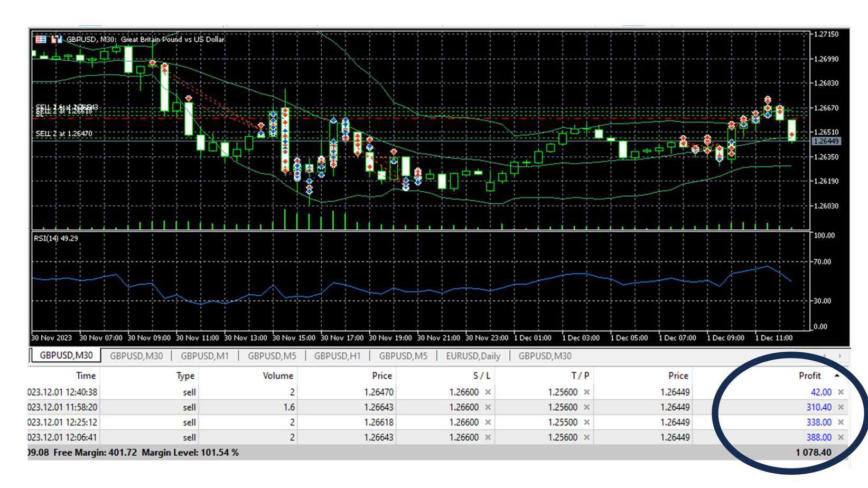Close the position showing 310.40 profit
868x488 pixels.
click(x=841, y=407)
